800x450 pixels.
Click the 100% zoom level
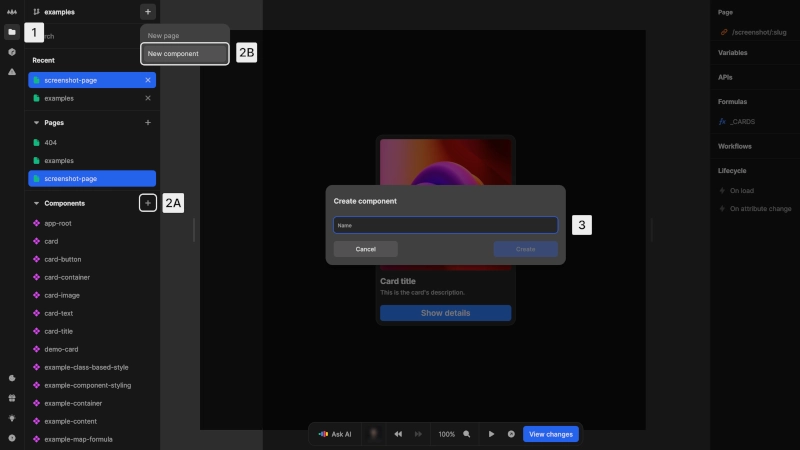[446, 434]
